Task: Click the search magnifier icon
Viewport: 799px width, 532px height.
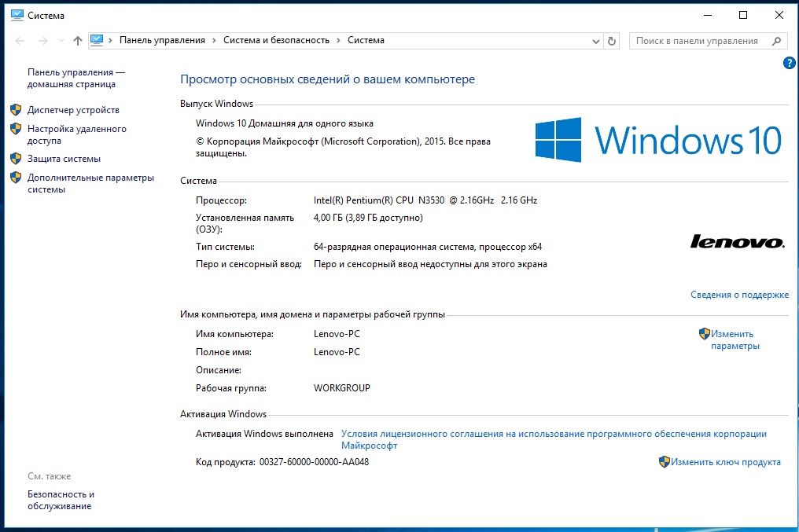Action: (776, 41)
